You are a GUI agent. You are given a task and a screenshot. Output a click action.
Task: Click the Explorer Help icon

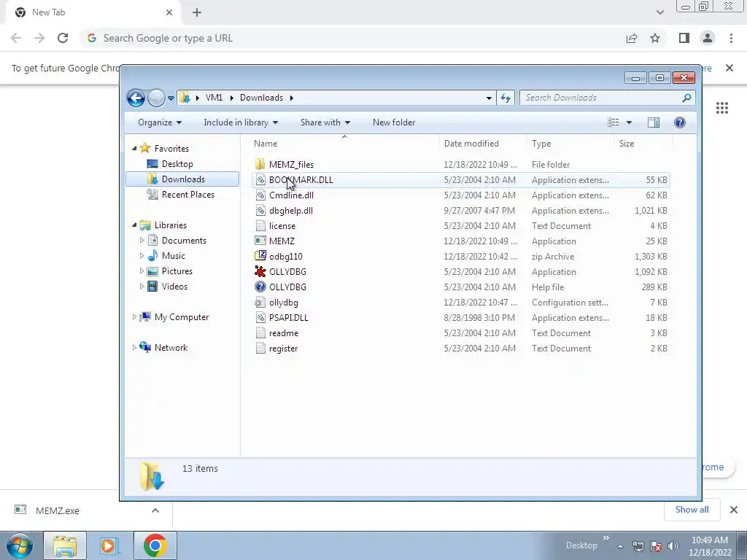[680, 122]
